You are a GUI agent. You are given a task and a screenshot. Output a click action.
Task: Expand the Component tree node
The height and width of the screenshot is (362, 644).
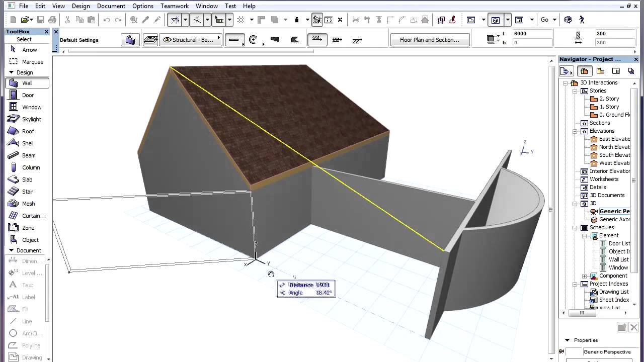(x=584, y=276)
